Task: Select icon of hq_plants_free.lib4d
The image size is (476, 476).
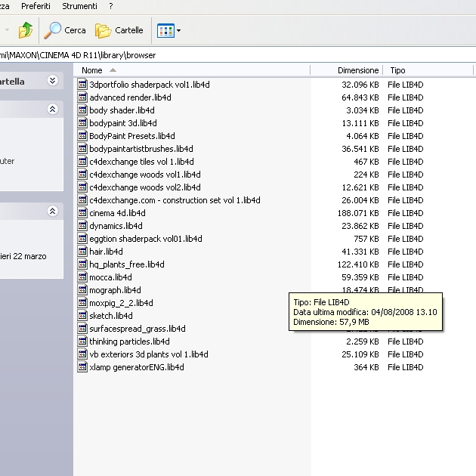Action: 82,264
